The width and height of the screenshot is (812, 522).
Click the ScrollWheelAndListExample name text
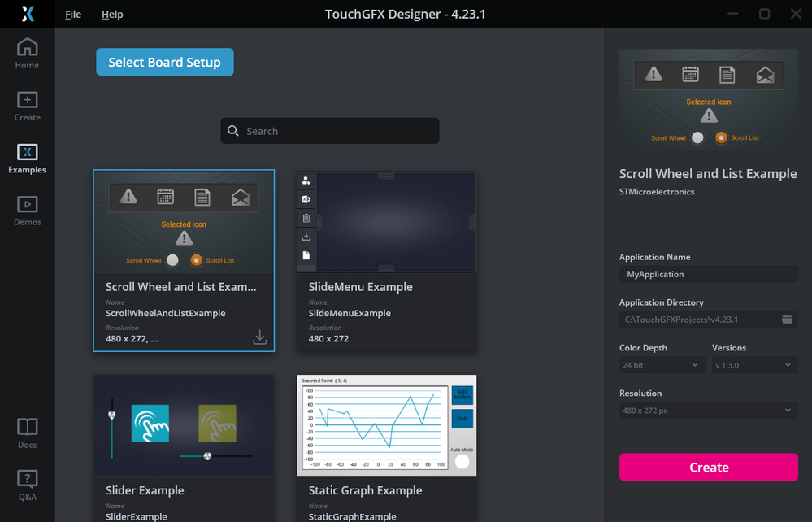(x=165, y=313)
